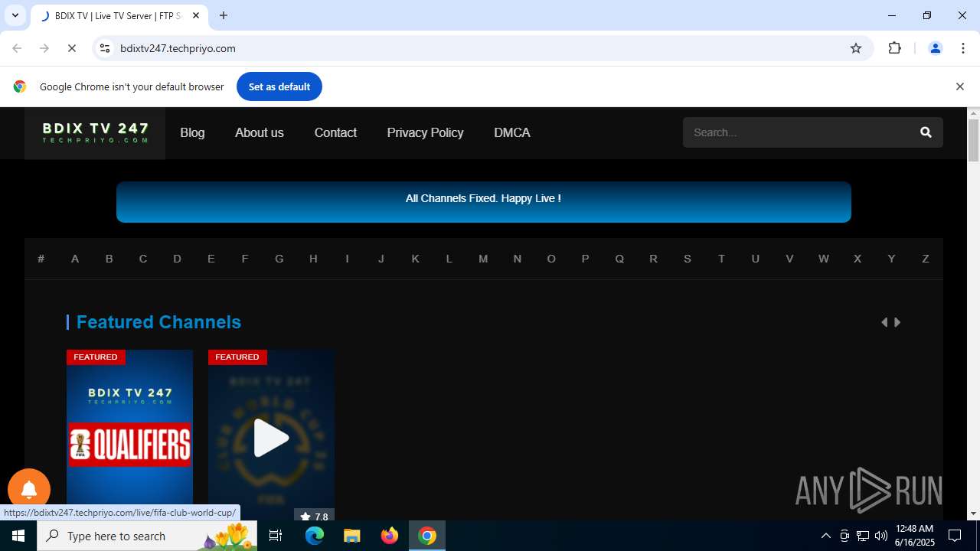The height and width of the screenshot is (551, 980).
Task: Open the Chrome profile avatar
Action: pos(935,48)
